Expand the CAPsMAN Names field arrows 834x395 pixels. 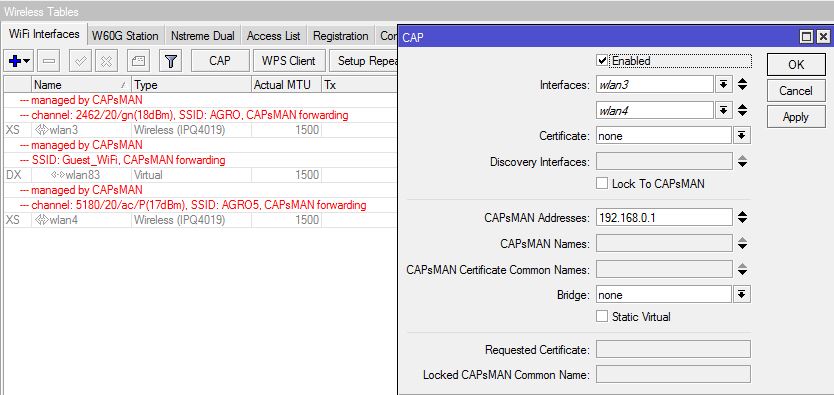pyautogui.click(x=743, y=243)
